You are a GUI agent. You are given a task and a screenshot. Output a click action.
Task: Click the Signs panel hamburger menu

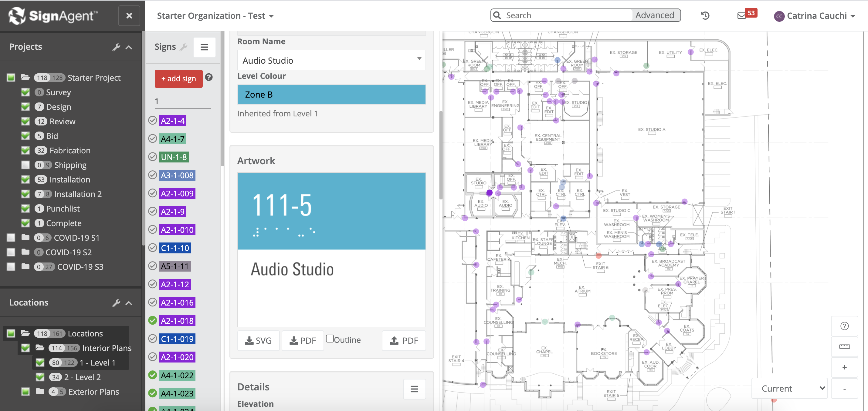(x=204, y=47)
